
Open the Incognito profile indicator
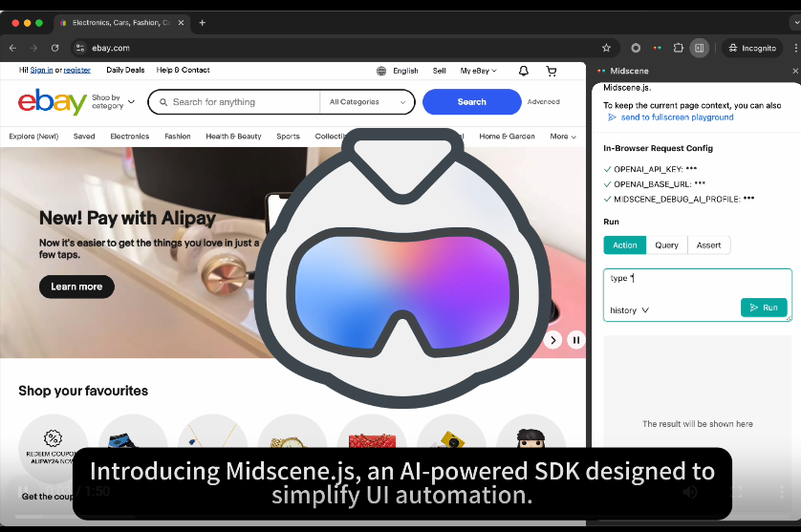[x=752, y=48]
